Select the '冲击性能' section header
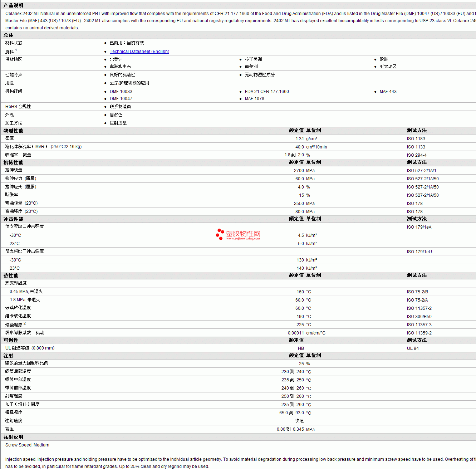 13,219
